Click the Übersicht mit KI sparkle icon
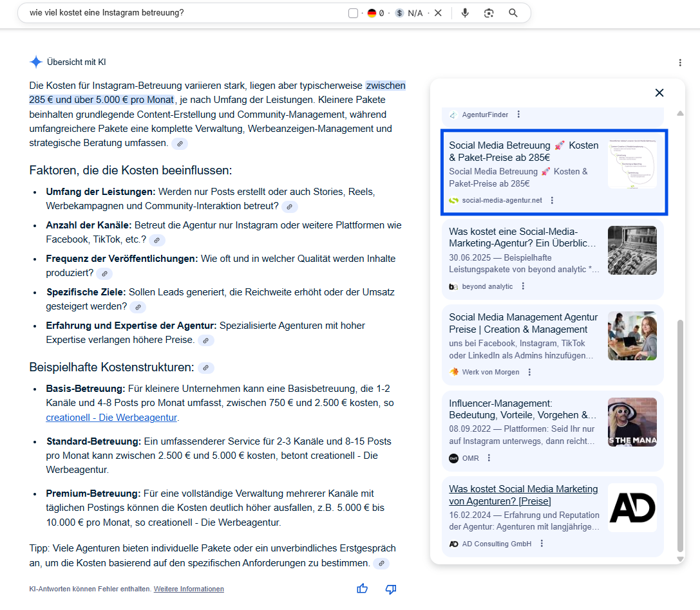This screenshot has width=700, height=610. (x=35, y=62)
